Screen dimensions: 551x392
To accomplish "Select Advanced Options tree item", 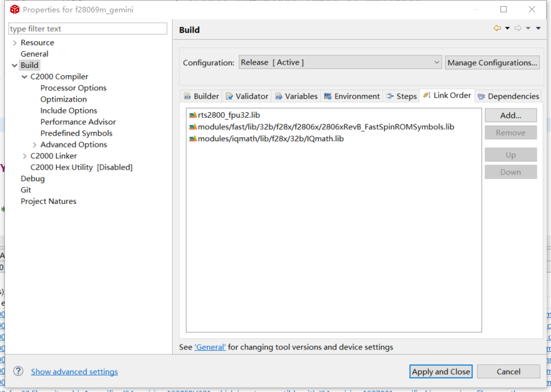I will pos(73,145).
